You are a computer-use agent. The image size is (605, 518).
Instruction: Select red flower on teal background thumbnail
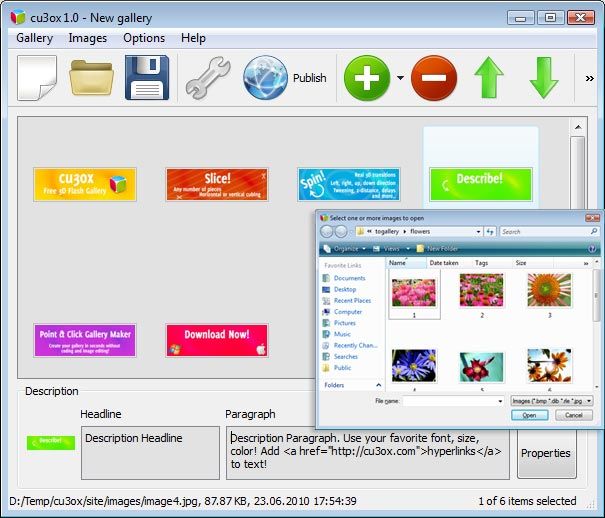[482, 367]
